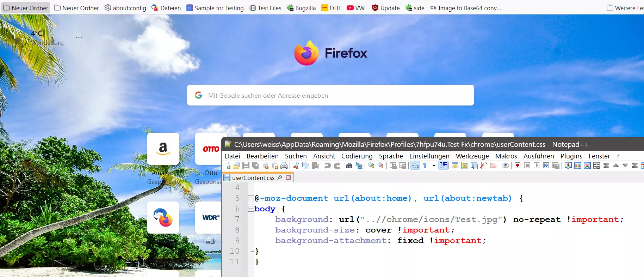Open the Bearbeiten menu
This screenshot has width=644, height=277.
point(262,156)
